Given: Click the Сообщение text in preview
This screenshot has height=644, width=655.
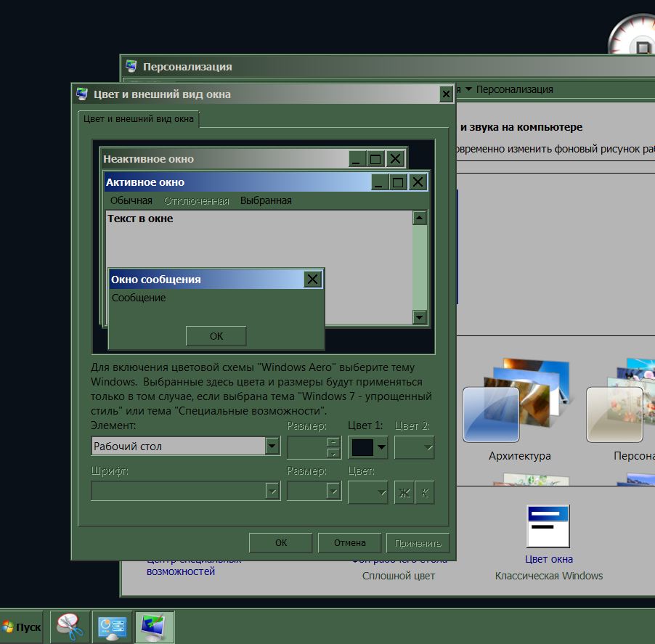Looking at the screenshot, I should pyautogui.click(x=139, y=298).
